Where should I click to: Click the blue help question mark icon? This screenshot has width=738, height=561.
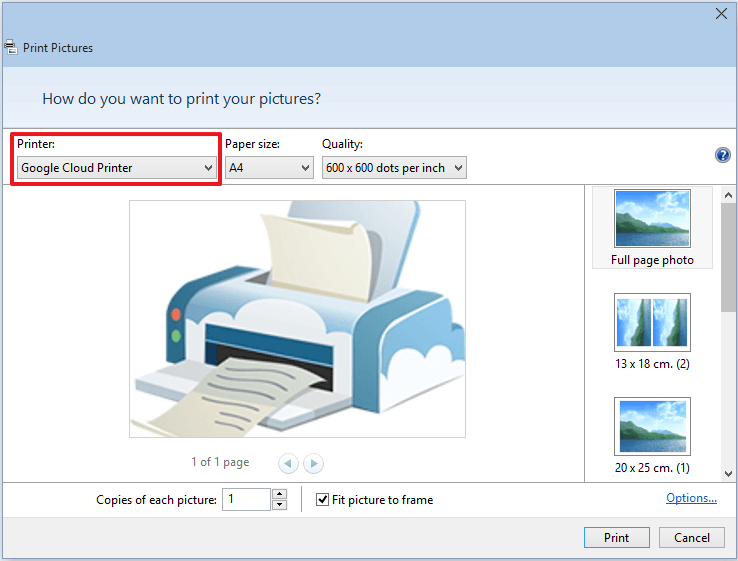(x=722, y=155)
